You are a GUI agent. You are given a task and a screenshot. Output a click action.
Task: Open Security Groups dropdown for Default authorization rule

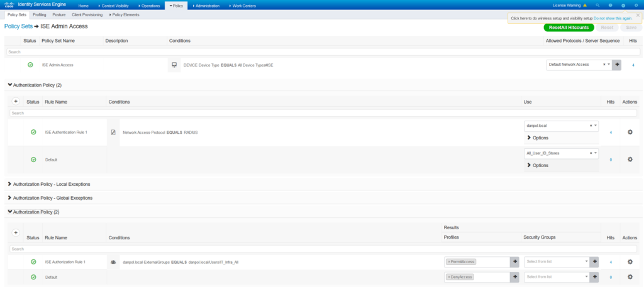[587, 277]
